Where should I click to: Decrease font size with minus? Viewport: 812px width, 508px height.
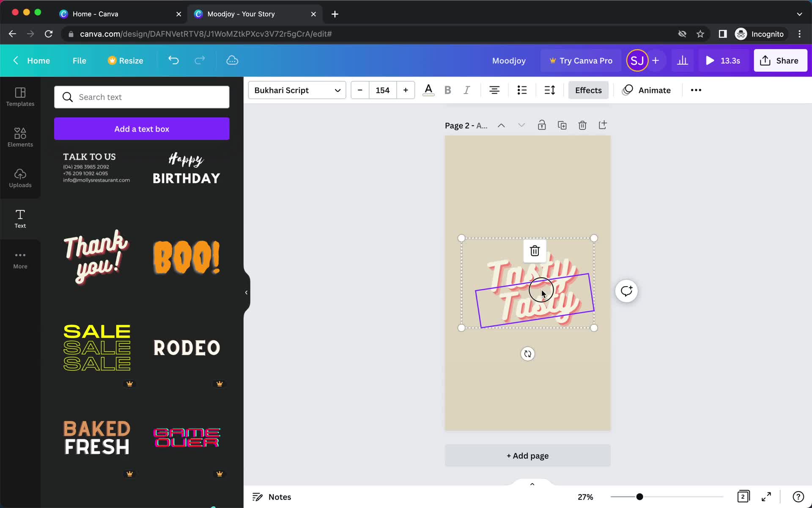(360, 90)
